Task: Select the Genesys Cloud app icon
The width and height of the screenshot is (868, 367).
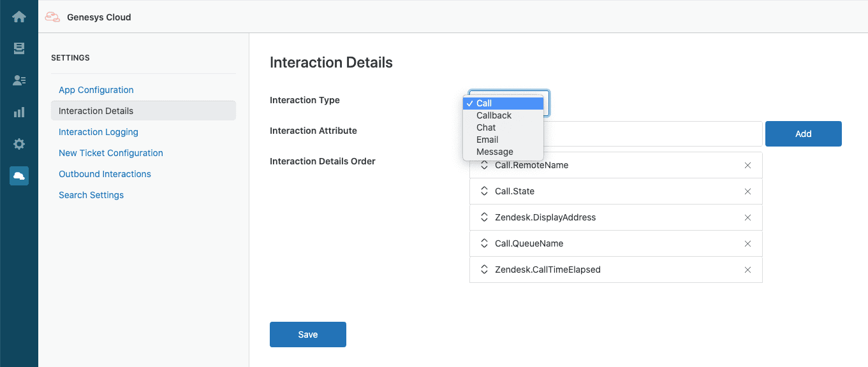Action: (18, 175)
